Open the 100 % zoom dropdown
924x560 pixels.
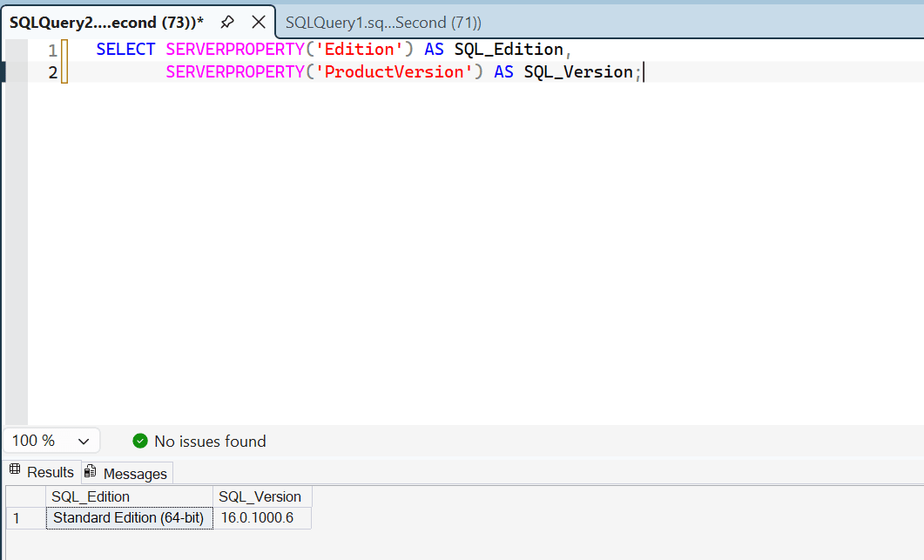point(51,441)
